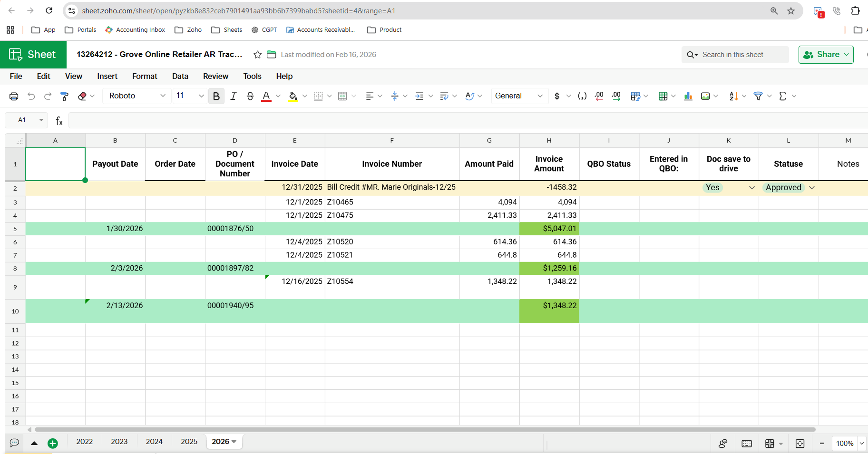Star this spreadsheet as favorite

257,55
